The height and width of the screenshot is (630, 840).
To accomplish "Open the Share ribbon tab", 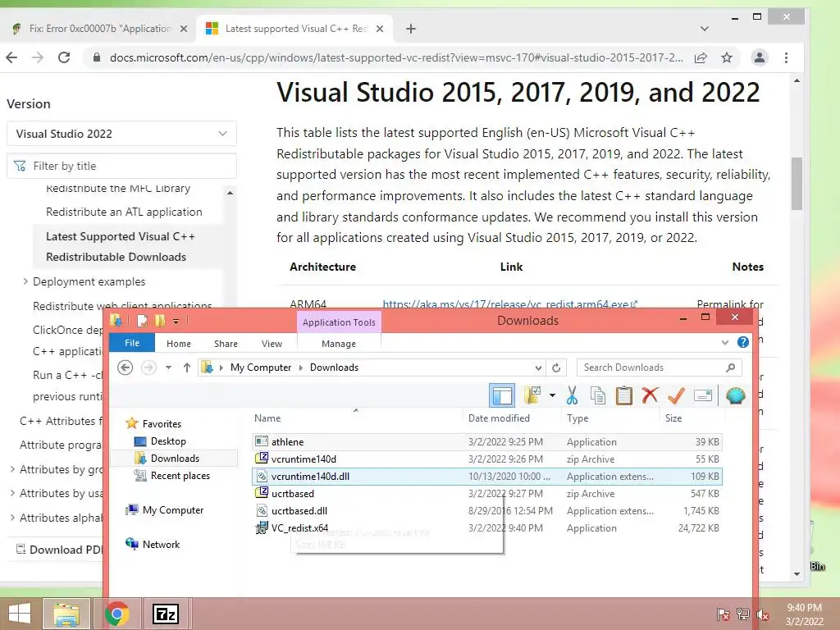I will tap(226, 344).
